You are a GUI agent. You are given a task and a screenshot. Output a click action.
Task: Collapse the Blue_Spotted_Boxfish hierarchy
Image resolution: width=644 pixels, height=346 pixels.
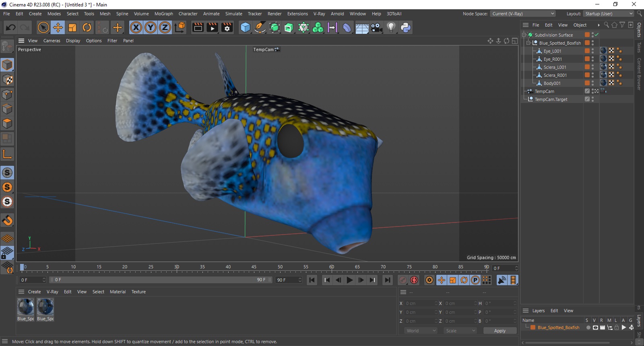click(528, 43)
